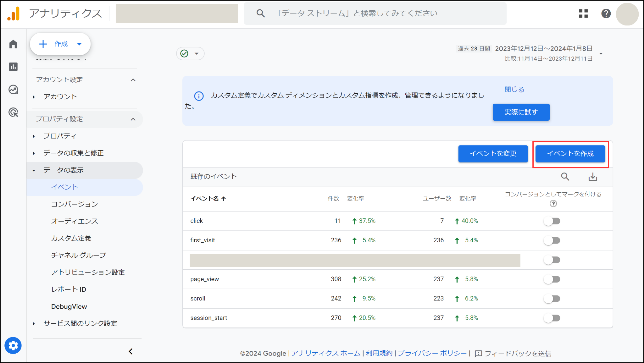Select オーディエンス in sidebar
This screenshot has width=644, height=363.
coord(75,221)
